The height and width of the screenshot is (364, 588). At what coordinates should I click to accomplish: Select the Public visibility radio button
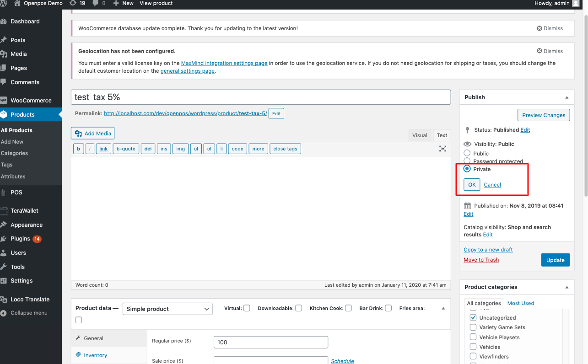(467, 153)
